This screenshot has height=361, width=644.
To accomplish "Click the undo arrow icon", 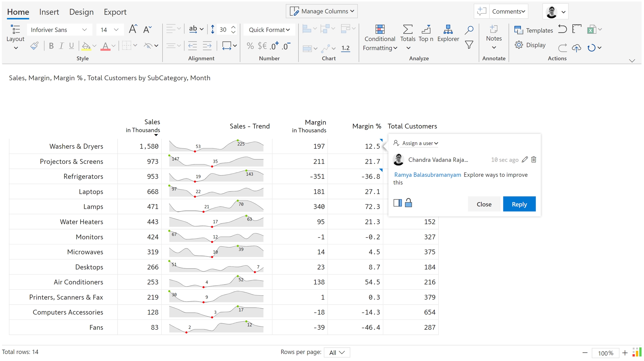I will pos(562,29).
